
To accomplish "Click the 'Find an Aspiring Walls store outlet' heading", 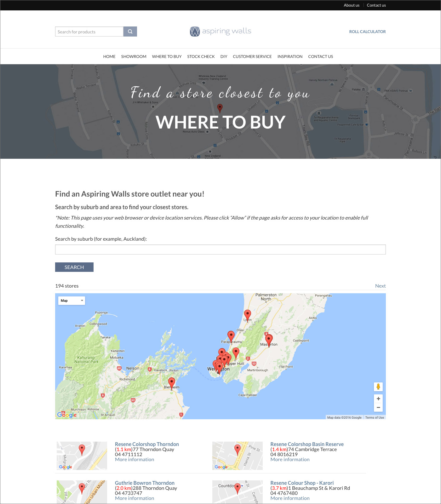I will point(130,194).
